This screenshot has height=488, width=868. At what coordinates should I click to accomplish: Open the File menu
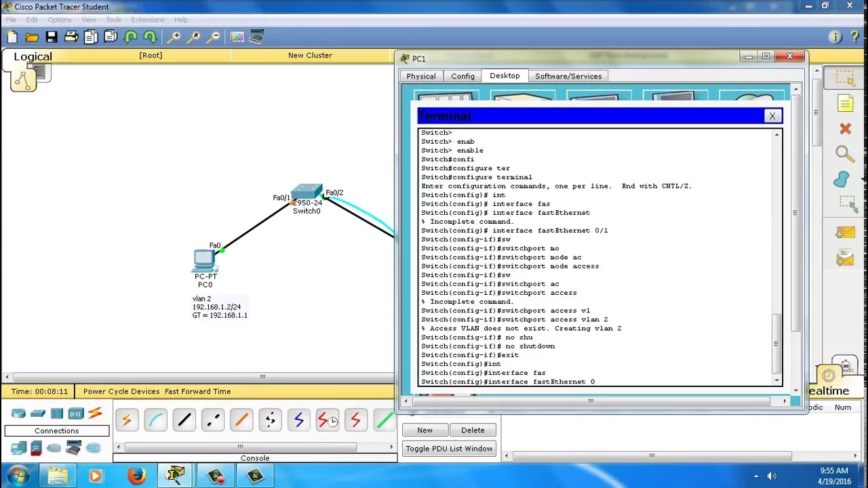(x=11, y=20)
